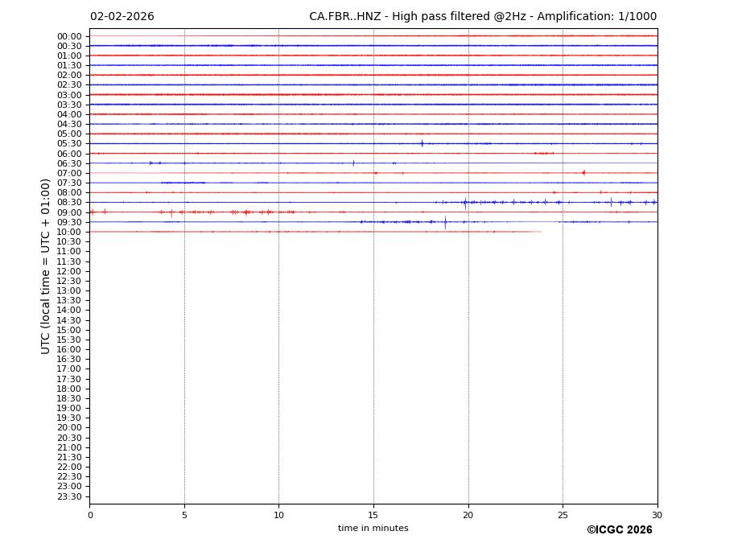This screenshot has height=560, width=746.
Task: Click the large blue spike on the 09:30 trace
Action: point(445,222)
